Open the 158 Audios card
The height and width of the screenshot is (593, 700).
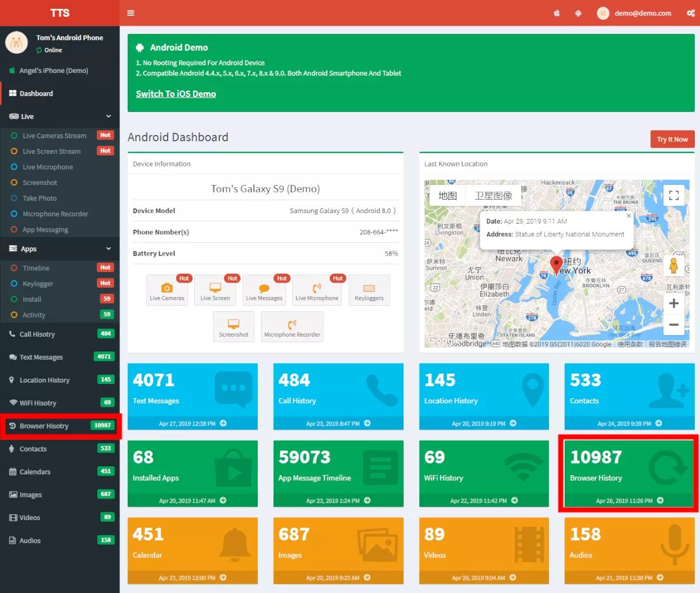point(629,550)
